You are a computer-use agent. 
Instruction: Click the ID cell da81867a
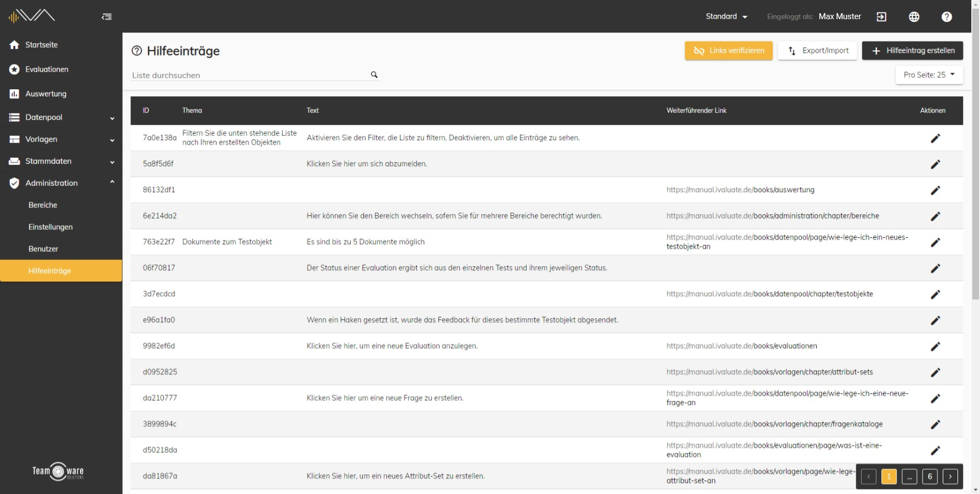click(160, 476)
